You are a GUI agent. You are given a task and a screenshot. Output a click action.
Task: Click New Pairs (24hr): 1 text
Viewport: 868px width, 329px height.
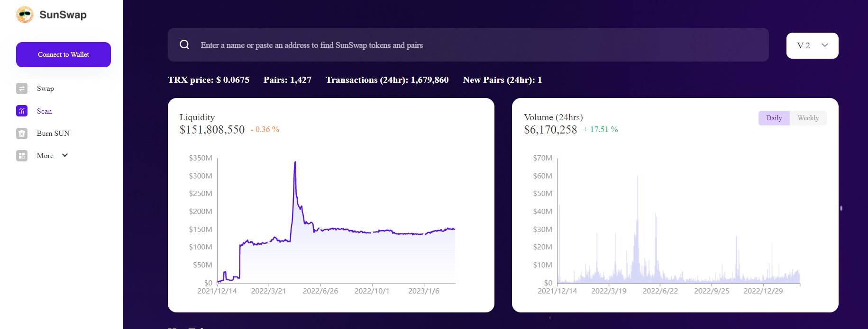coord(503,80)
